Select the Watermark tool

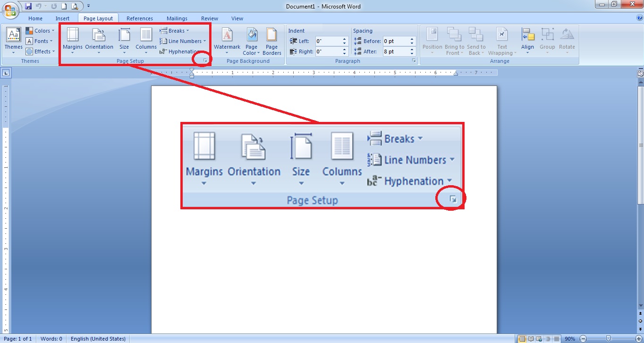(x=227, y=40)
